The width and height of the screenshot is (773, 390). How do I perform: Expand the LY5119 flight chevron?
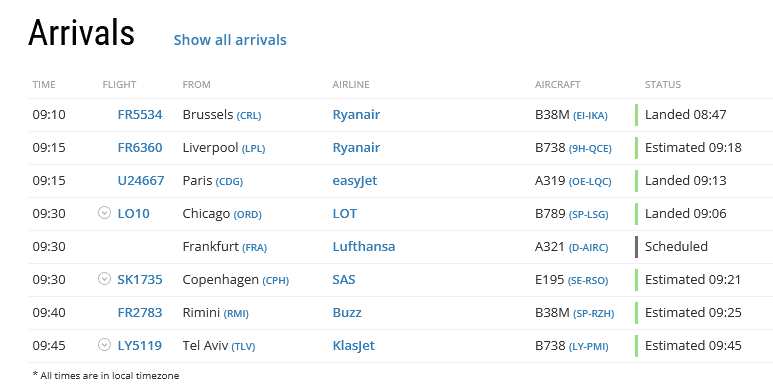click(104, 345)
